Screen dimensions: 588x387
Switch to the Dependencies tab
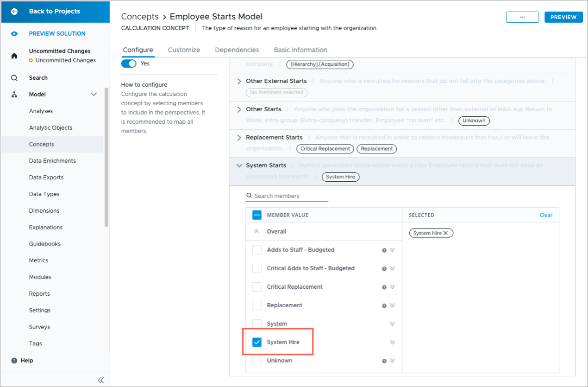click(x=237, y=50)
